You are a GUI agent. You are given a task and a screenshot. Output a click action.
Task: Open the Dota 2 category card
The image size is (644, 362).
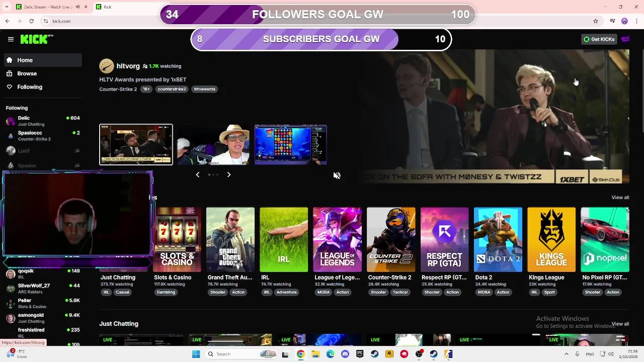(x=498, y=240)
